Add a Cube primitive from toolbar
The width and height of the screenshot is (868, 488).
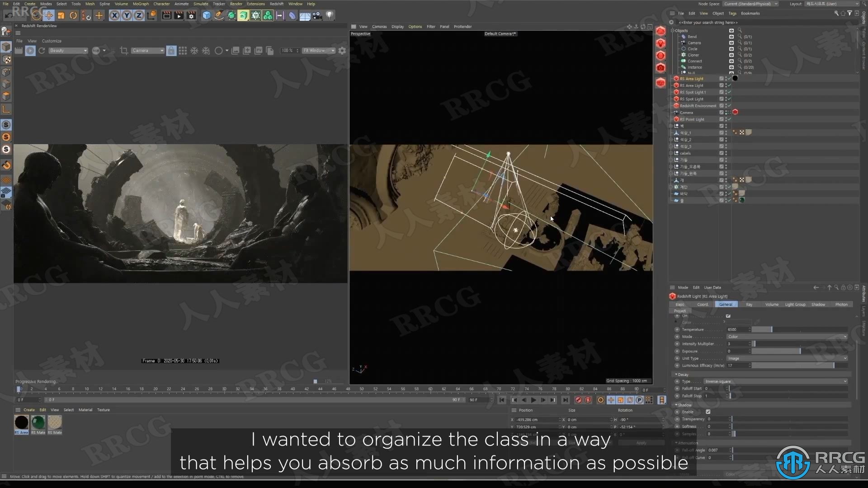click(x=207, y=15)
